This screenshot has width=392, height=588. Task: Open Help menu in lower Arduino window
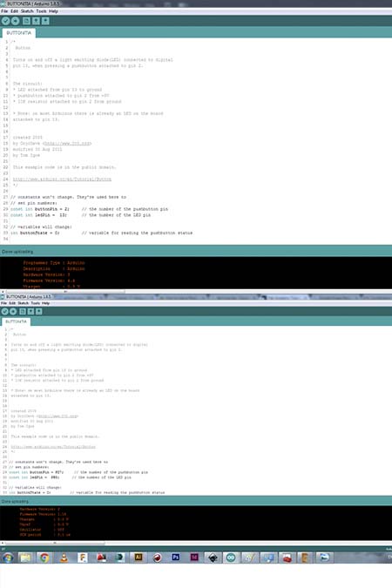pyautogui.click(x=46, y=303)
